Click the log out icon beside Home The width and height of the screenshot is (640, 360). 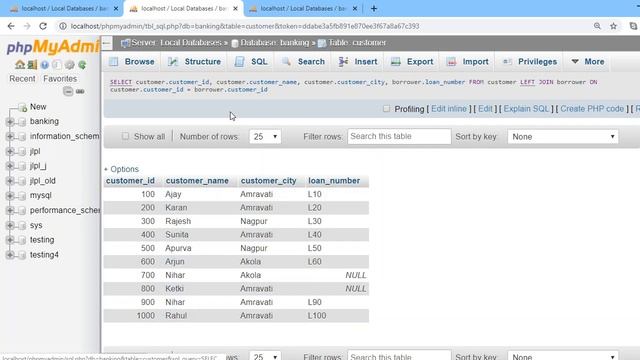(32, 64)
